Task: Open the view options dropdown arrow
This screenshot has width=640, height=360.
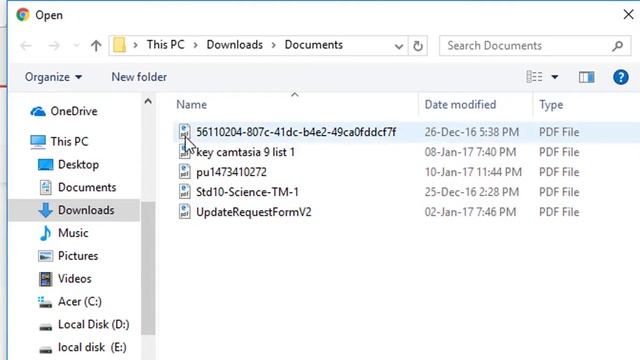Action: click(x=555, y=77)
